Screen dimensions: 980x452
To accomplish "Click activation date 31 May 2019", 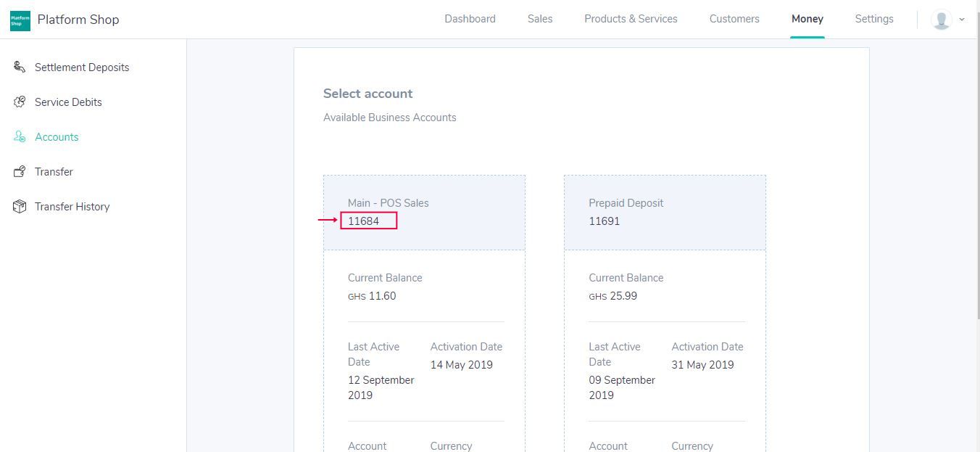I will click(x=702, y=365).
